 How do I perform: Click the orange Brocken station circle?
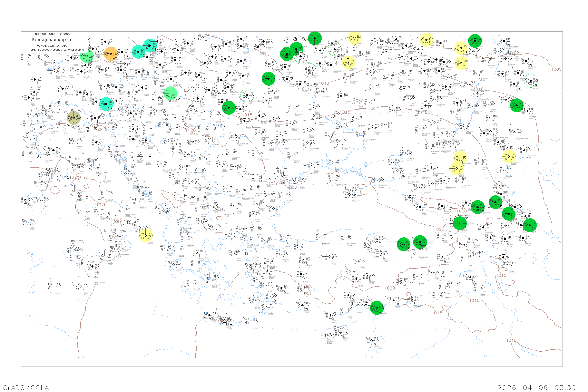point(111,54)
